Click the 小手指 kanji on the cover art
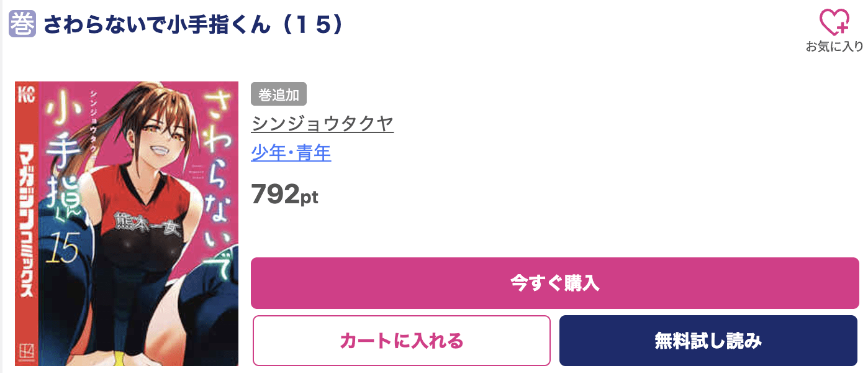The height and width of the screenshot is (373, 868). (61, 155)
